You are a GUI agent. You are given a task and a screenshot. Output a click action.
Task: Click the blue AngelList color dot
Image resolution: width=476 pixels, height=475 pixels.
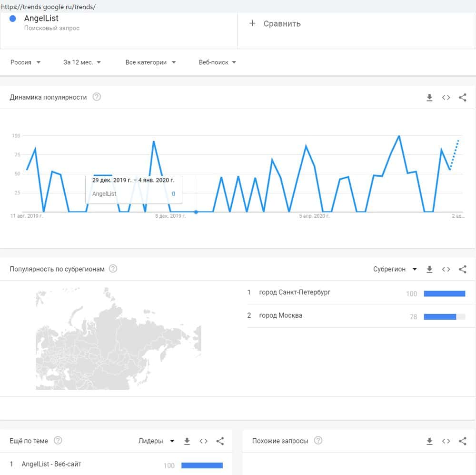(13, 19)
